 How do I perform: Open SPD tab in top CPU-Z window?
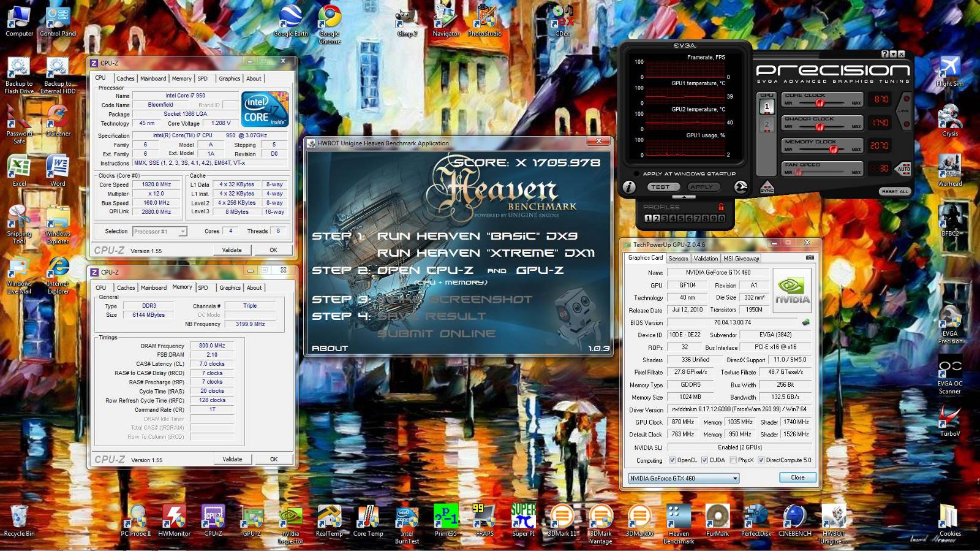click(203, 78)
